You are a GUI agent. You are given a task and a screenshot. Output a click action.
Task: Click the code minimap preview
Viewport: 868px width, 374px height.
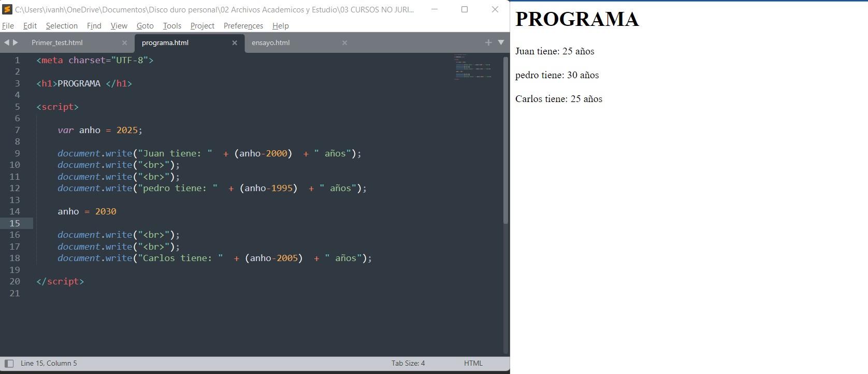[x=472, y=66]
